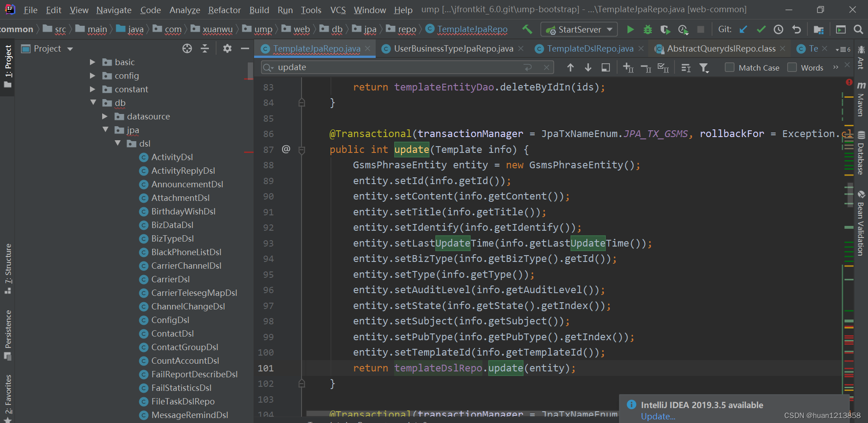Expand the constant folder

click(x=93, y=89)
